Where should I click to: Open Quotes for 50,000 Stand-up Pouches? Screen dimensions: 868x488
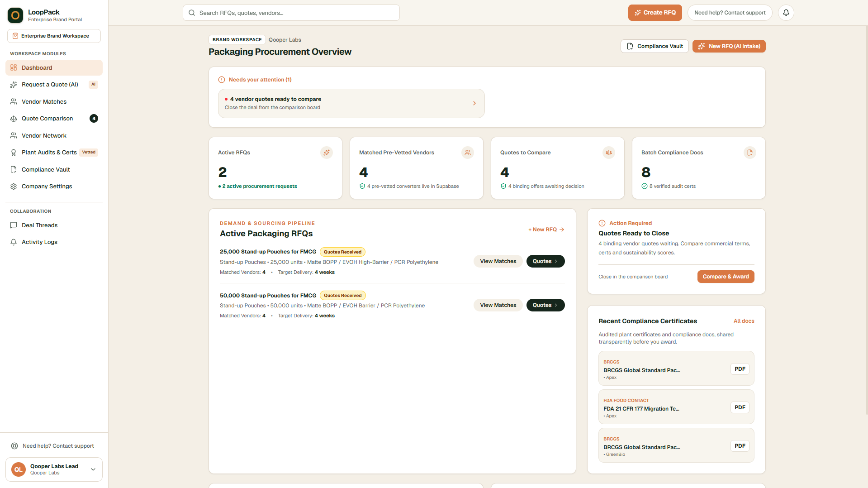point(545,305)
